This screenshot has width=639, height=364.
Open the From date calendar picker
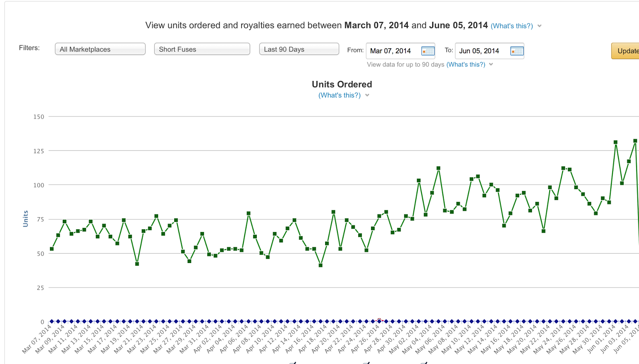point(428,51)
